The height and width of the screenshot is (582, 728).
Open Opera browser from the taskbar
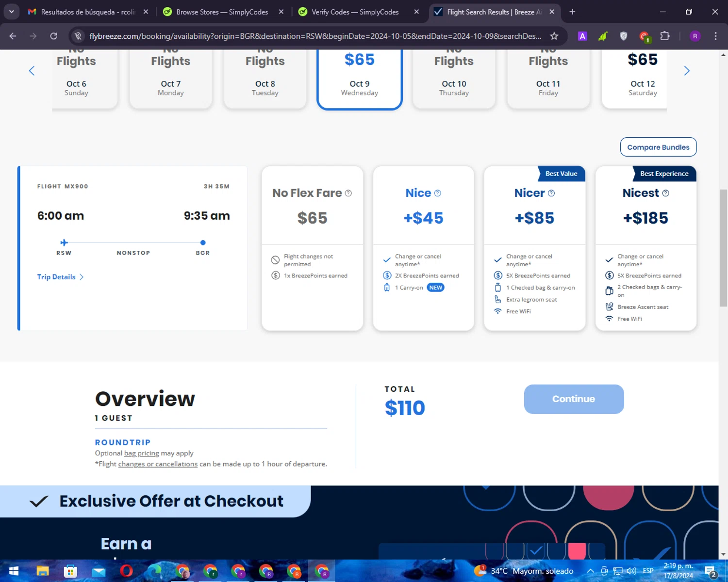click(x=126, y=571)
